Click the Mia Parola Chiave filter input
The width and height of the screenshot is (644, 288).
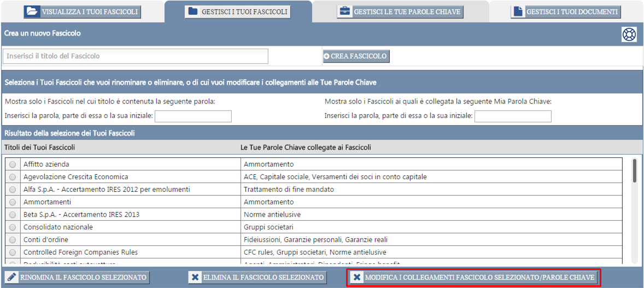(x=513, y=116)
